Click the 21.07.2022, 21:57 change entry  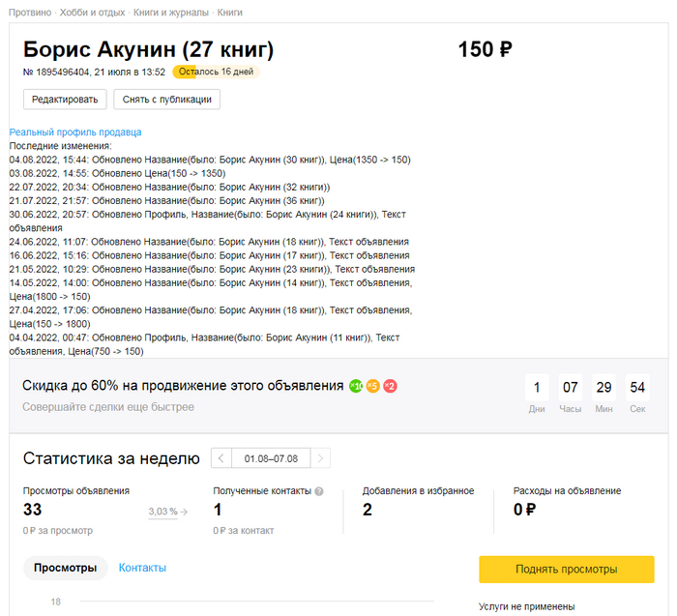(166, 201)
